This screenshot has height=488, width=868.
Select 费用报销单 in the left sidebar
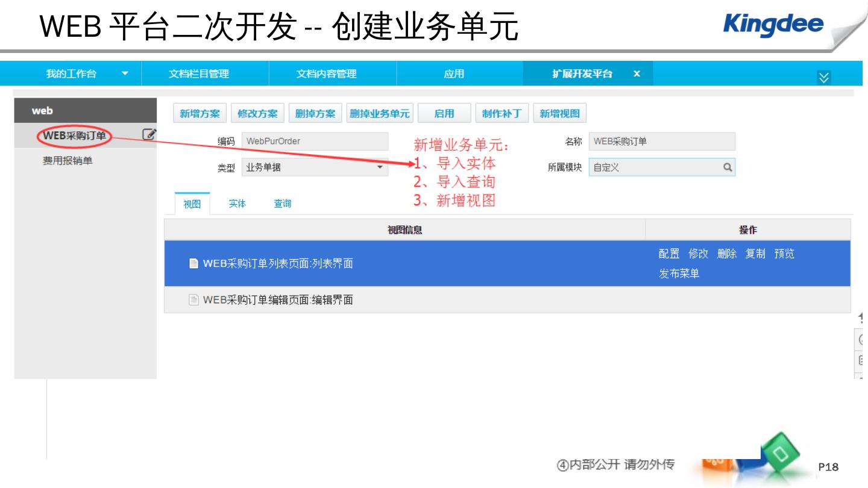[x=68, y=161]
